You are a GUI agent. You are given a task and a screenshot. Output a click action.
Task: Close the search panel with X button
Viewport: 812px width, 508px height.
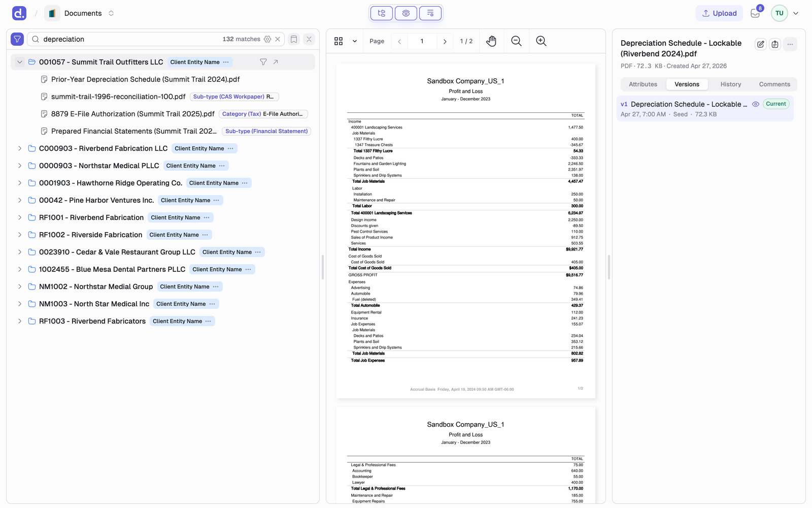point(309,39)
